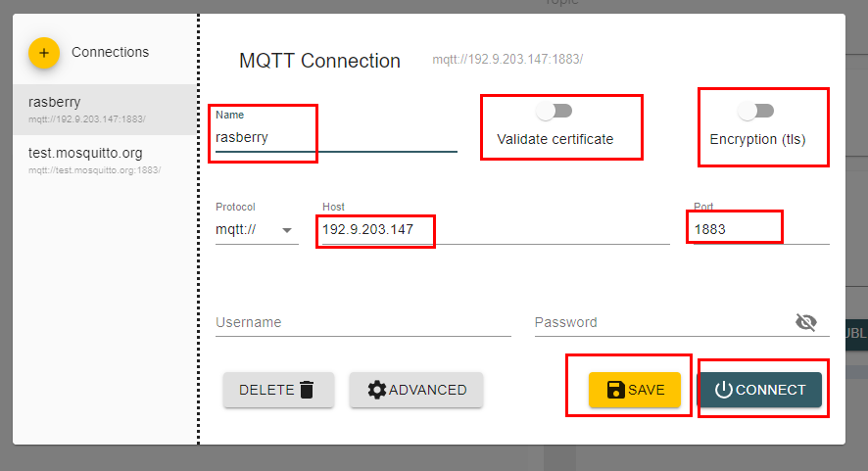Click the gear icon on Advanced button
868x471 pixels.
[376, 390]
